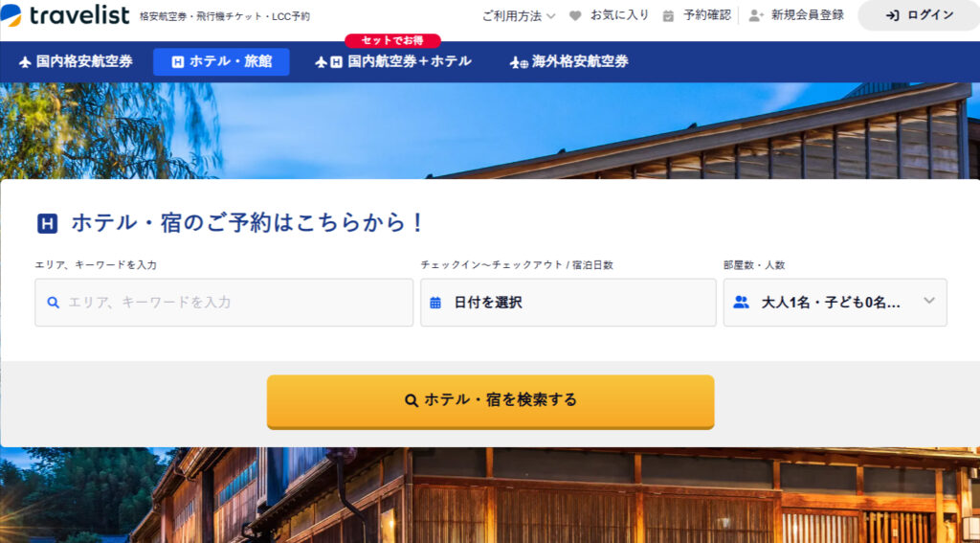Click the magnifier icon in keyword field
980x543 pixels.
[x=54, y=303]
